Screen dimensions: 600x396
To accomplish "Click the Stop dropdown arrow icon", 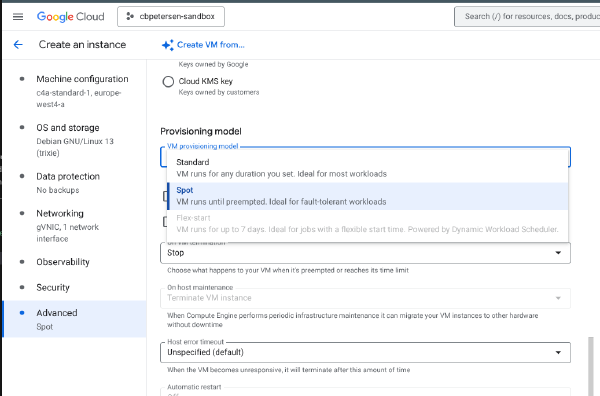I will [x=558, y=253].
